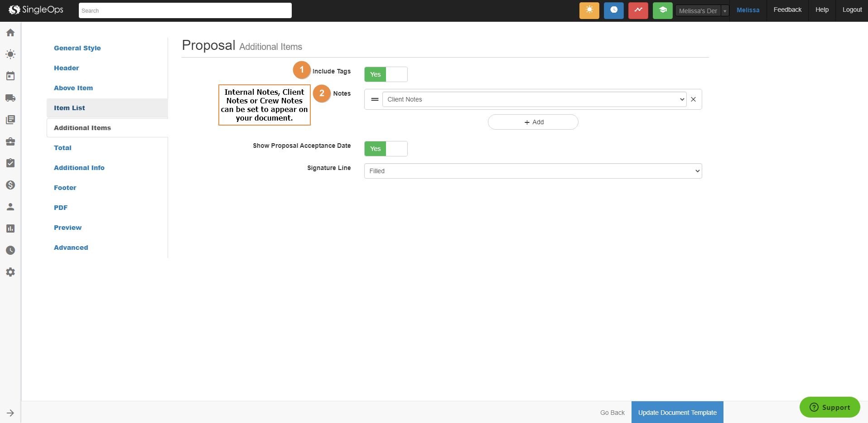
Task: Click the orange sun button in the top bar
Action: click(x=589, y=10)
